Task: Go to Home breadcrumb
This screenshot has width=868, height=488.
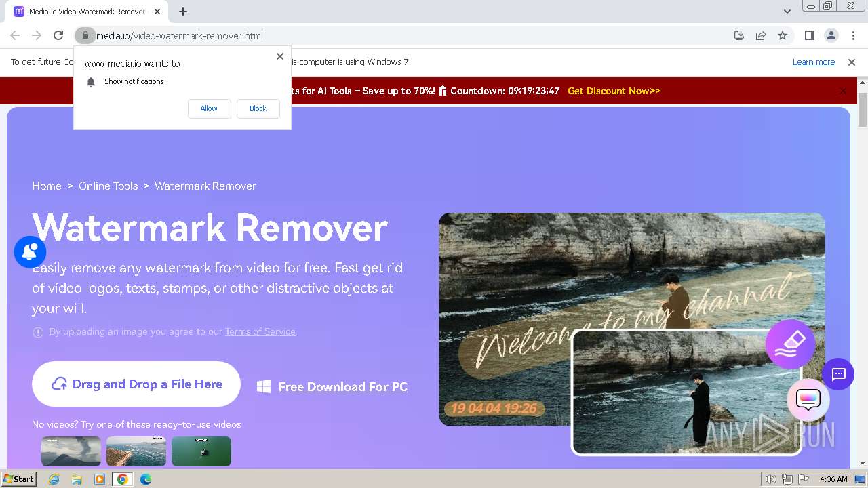Action: (47, 186)
